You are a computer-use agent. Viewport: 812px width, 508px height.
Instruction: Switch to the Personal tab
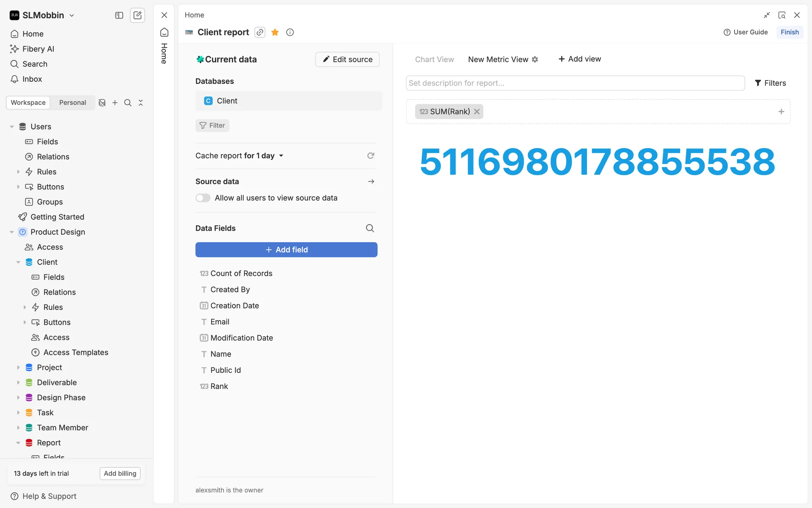72,102
